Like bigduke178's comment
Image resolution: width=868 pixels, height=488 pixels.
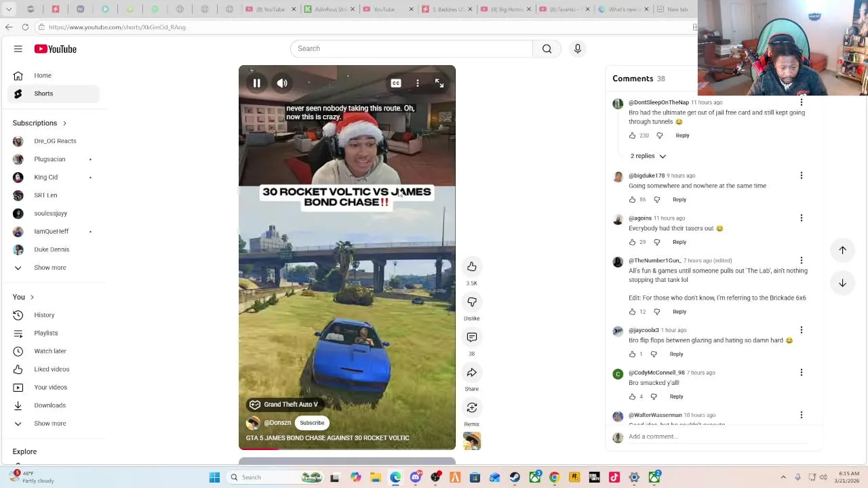pos(633,200)
